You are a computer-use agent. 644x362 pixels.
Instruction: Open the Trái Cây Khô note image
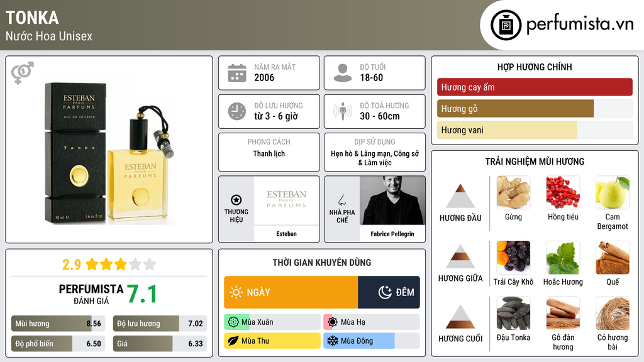tap(513, 257)
